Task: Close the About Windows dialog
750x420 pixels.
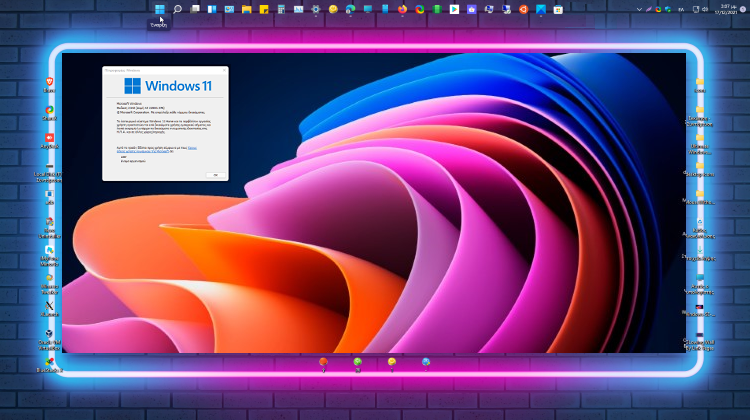Action: click(224, 70)
